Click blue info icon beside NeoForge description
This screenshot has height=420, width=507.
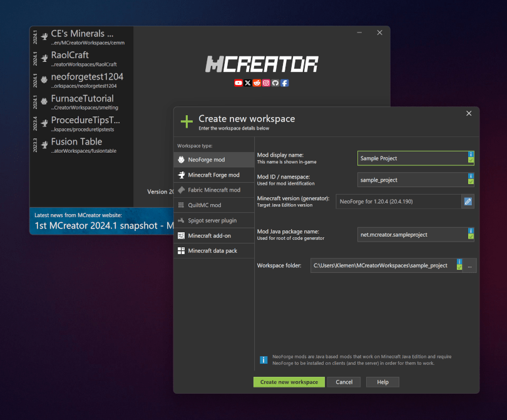click(264, 360)
